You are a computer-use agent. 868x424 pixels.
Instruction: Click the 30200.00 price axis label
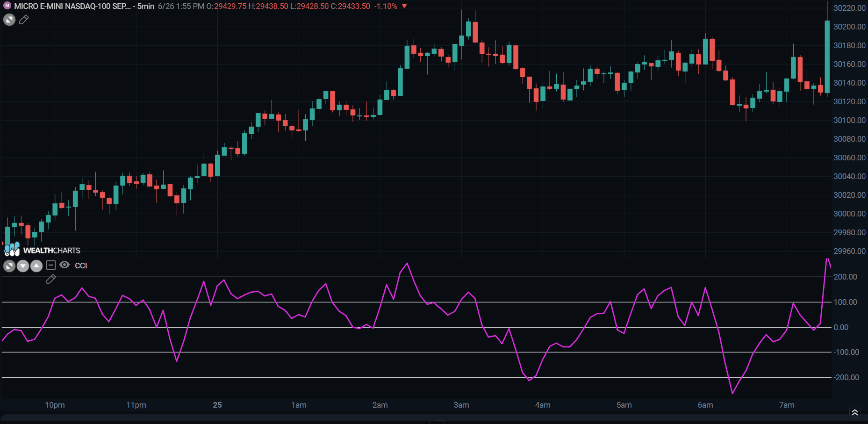(x=849, y=27)
